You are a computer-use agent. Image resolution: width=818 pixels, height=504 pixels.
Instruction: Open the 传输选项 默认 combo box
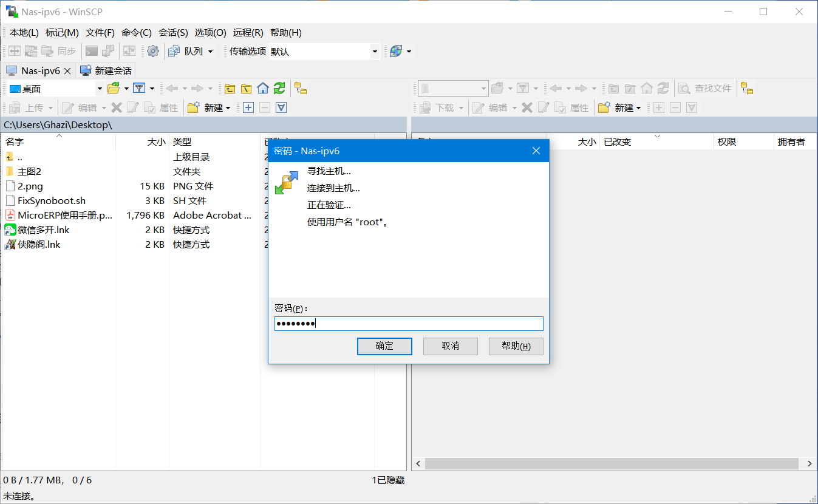pos(324,52)
